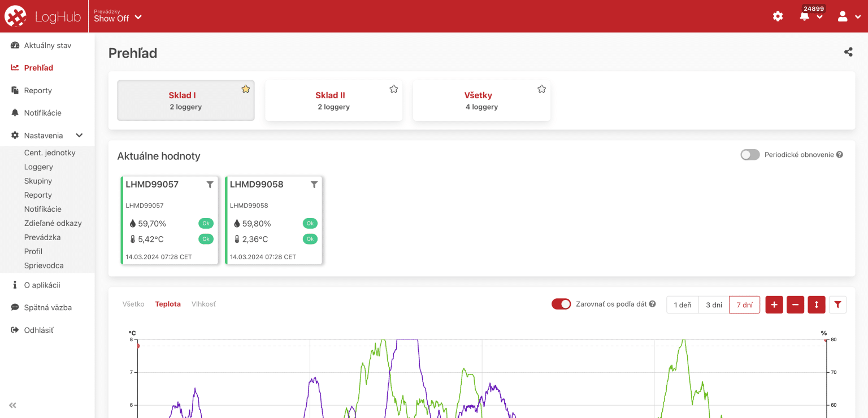Disable Zarovnať os podľa dát toggle
Screen dimensions: 868x418
coord(561,304)
